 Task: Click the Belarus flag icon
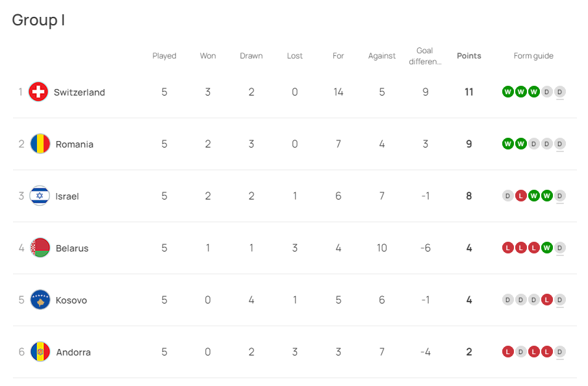pos(40,248)
